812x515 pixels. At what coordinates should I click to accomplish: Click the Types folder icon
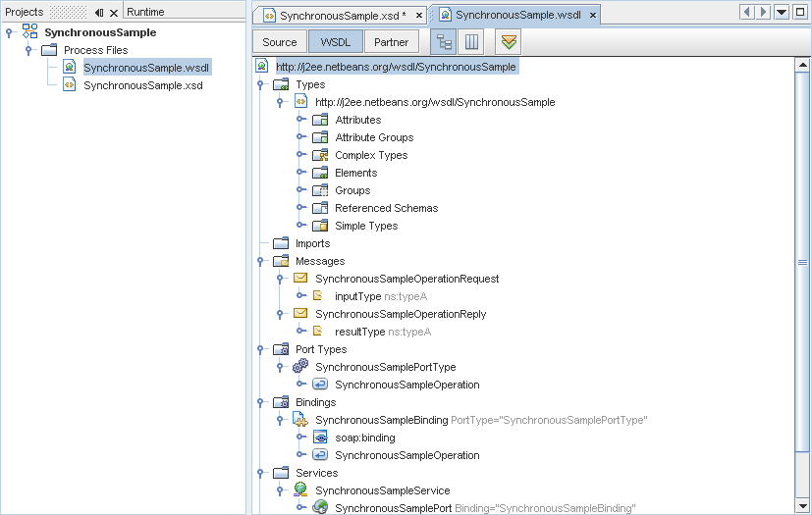[x=281, y=84]
